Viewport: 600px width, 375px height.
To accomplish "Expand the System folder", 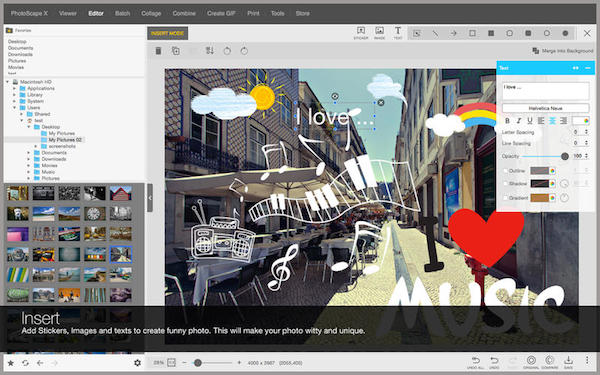I will click(15, 101).
